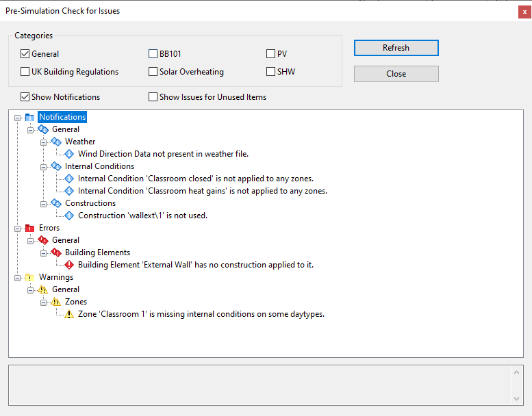Enable the BB101 category checkbox

[153, 54]
